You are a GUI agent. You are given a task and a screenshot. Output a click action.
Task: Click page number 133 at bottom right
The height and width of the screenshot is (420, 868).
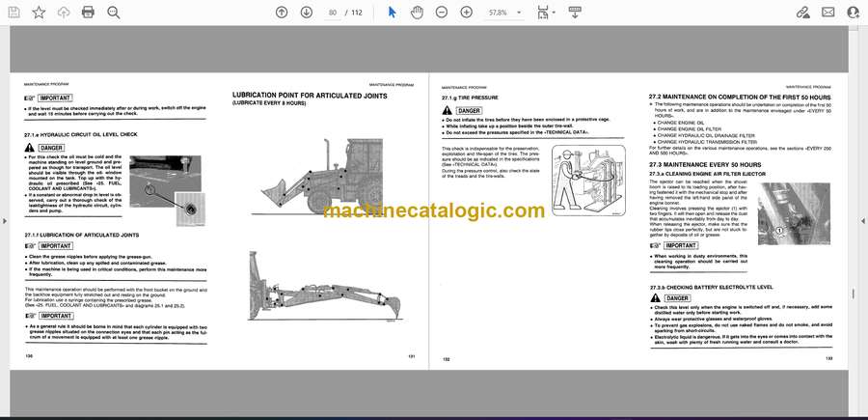(828, 359)
